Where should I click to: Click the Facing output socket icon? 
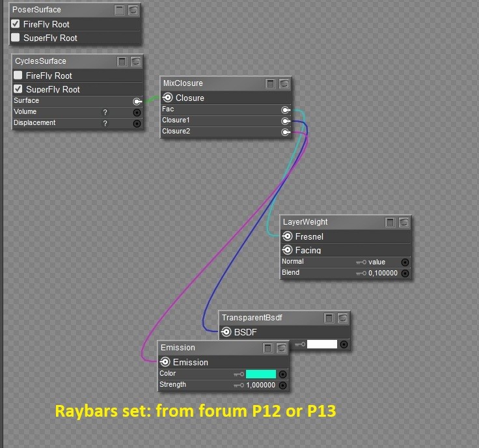(288, 250)
